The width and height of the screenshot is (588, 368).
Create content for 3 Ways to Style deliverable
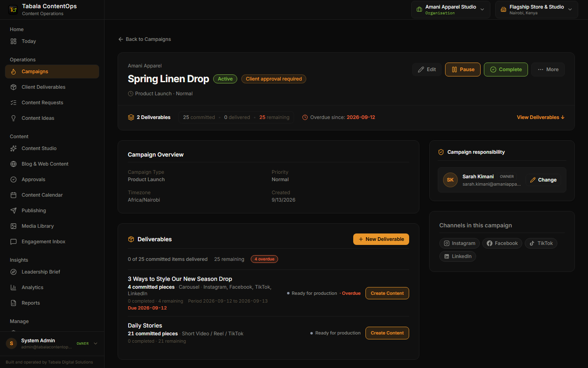coord(387,293)
